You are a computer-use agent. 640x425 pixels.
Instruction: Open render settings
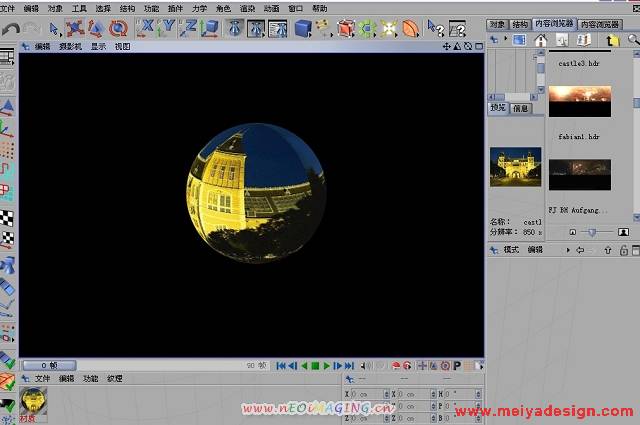278,29
